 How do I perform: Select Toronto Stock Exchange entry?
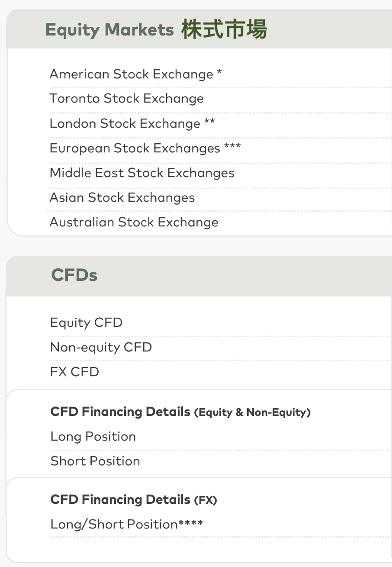tap(127, 99)
